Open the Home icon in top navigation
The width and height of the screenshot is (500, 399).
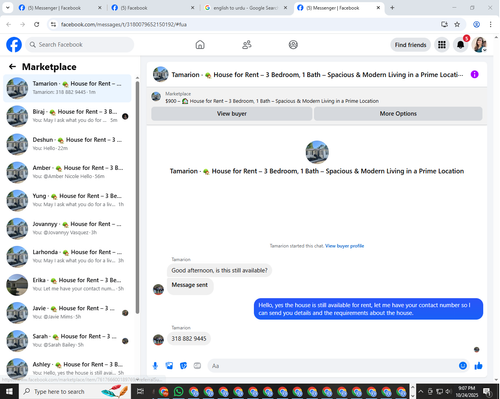tap(200, 45)
